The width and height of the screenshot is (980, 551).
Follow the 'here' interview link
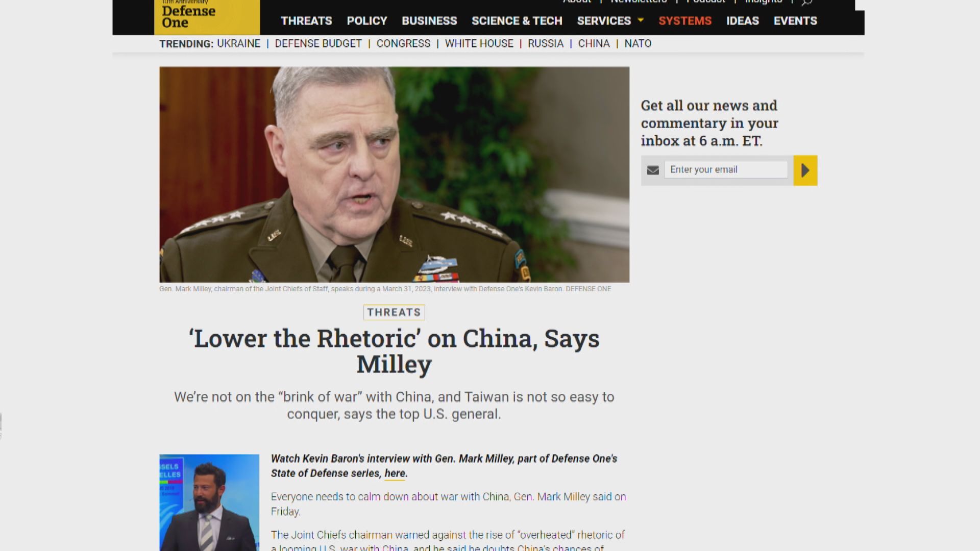395,473
